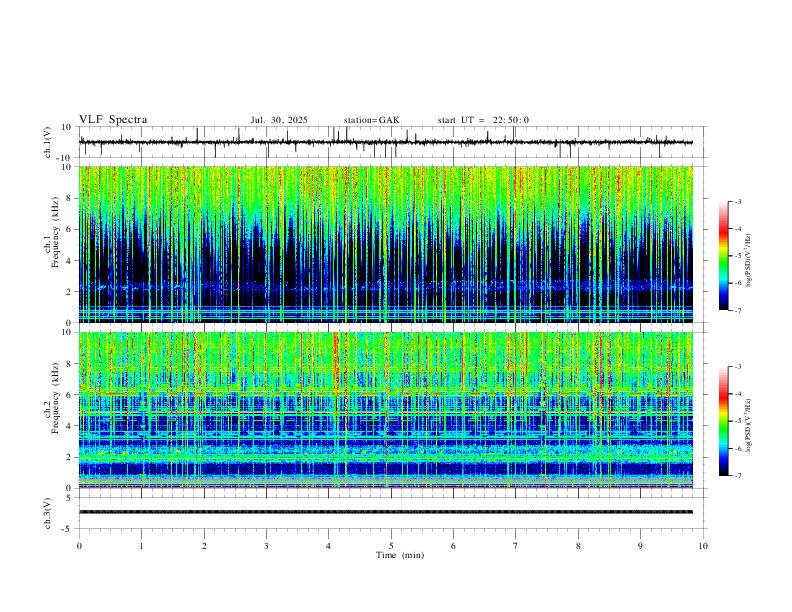Click the "-7" tick on ch.1 colorbar
The image size is (792, 612).
[x=737, y=310]
